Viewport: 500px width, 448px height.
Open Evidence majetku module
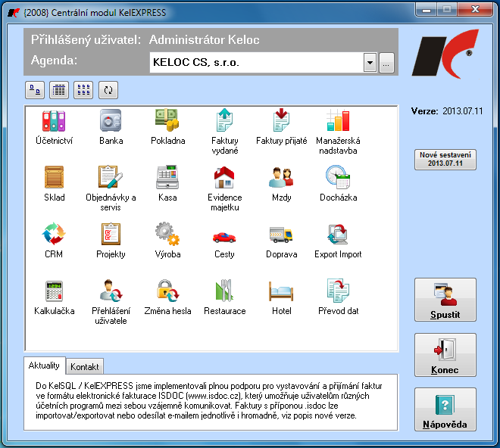click(x=224, y=188)
